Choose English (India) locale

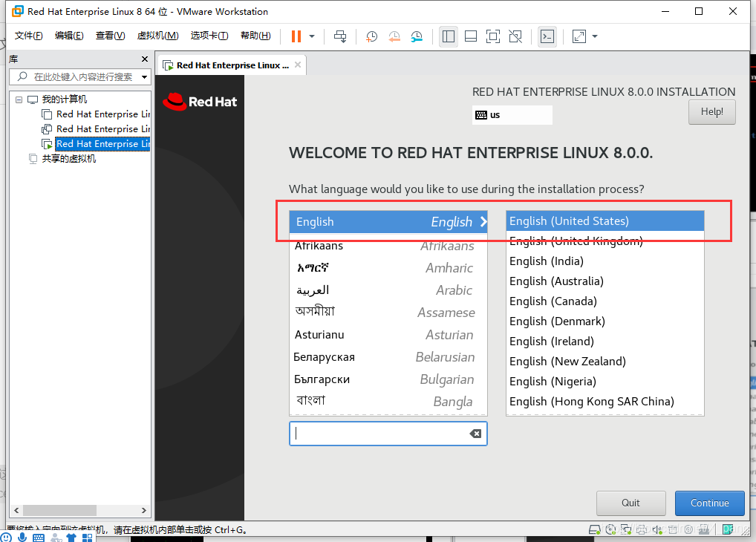[x=605, y=261]
